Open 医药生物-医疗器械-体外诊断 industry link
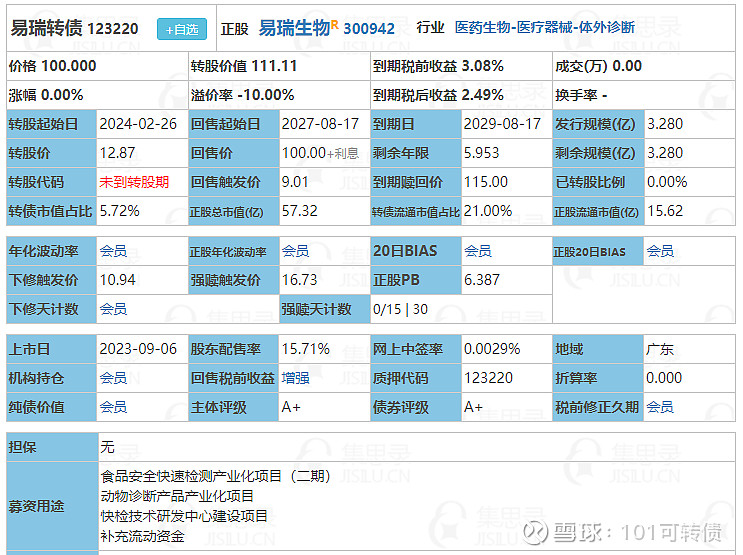 point(544,27)
